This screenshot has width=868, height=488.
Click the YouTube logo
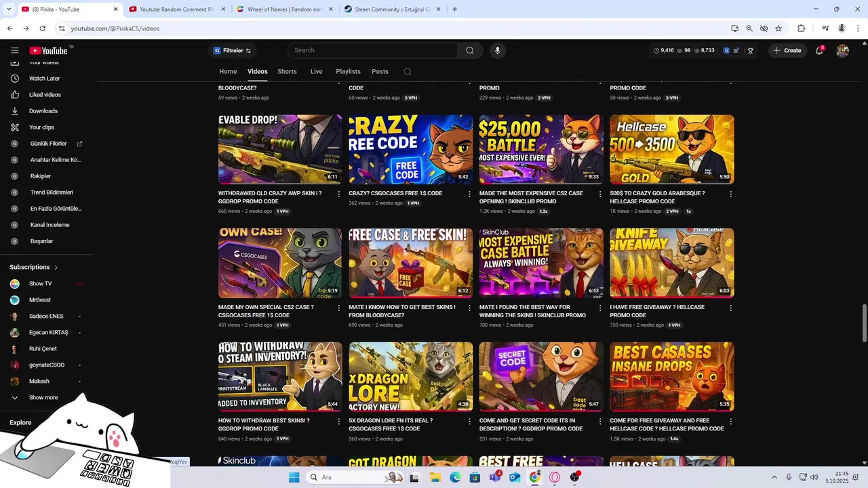48,50
